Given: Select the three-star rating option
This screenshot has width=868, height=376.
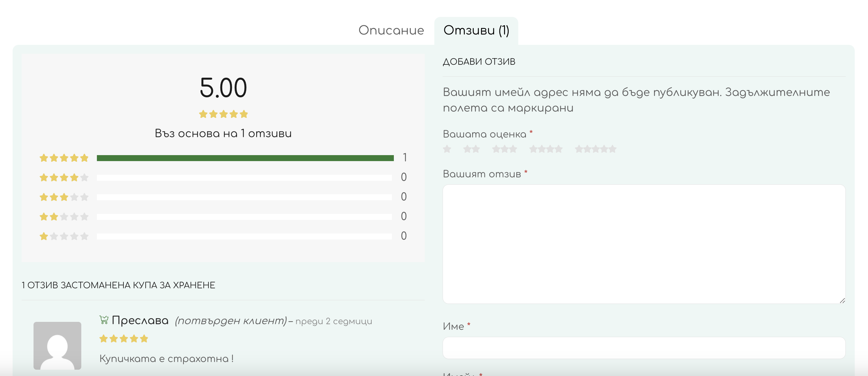Looking at the screenshot, I should pos(504,149).
